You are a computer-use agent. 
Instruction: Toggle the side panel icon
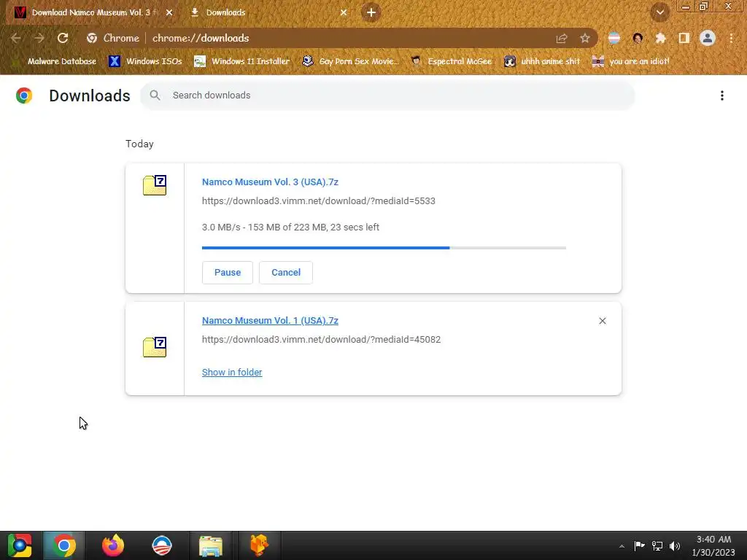tap(684, 38)
